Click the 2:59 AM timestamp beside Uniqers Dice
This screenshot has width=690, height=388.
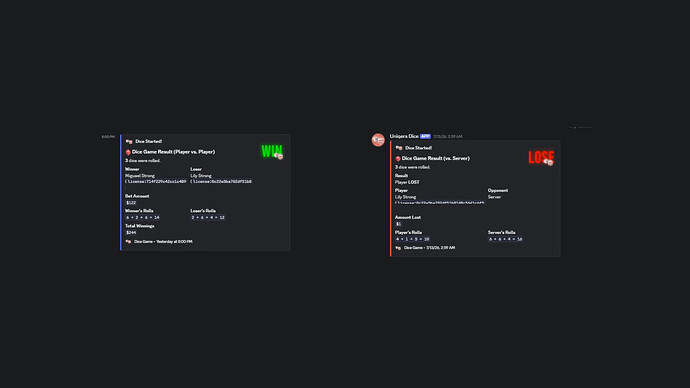tap(448, 137)
